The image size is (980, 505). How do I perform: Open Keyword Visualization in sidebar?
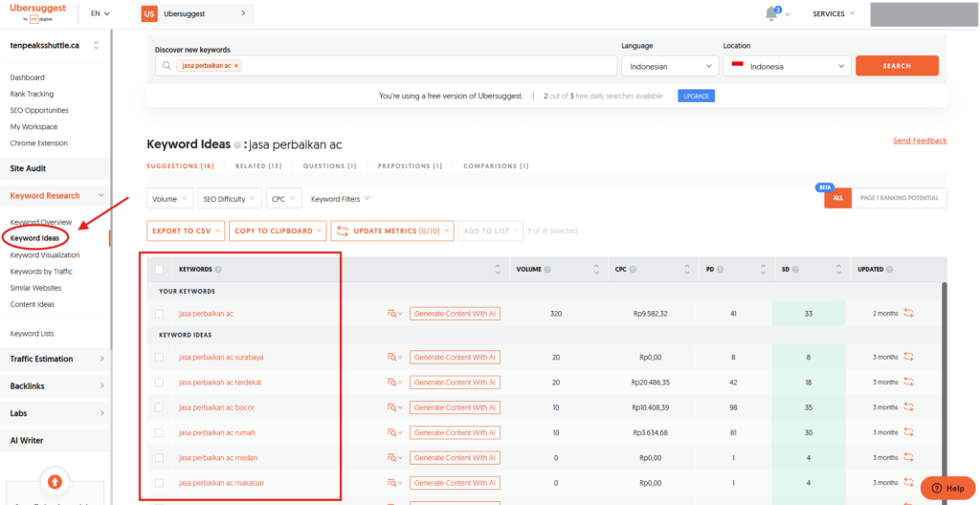[45, 255]
